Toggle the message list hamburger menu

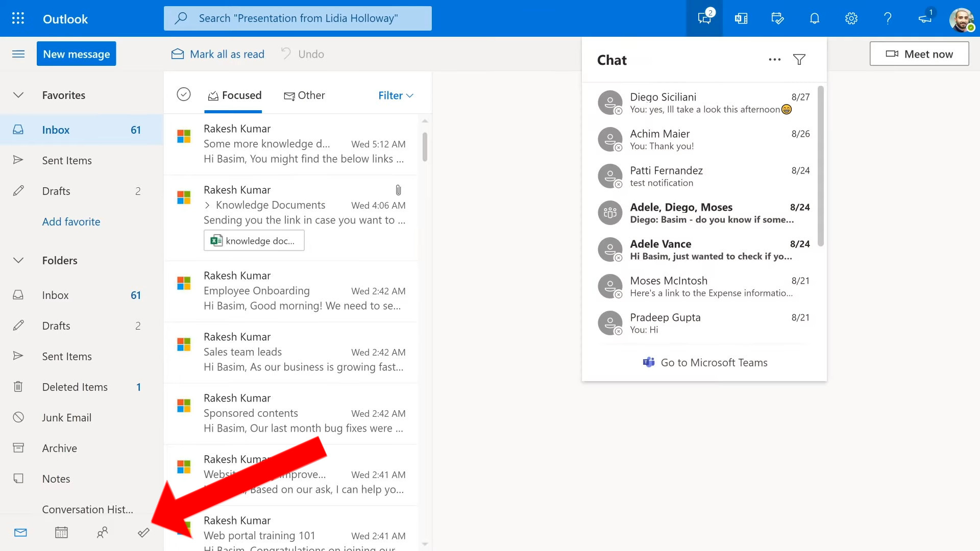(18, 54)
